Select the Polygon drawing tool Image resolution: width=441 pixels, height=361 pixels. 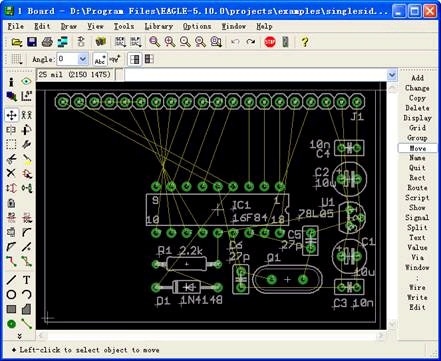(x=27, y=309)
